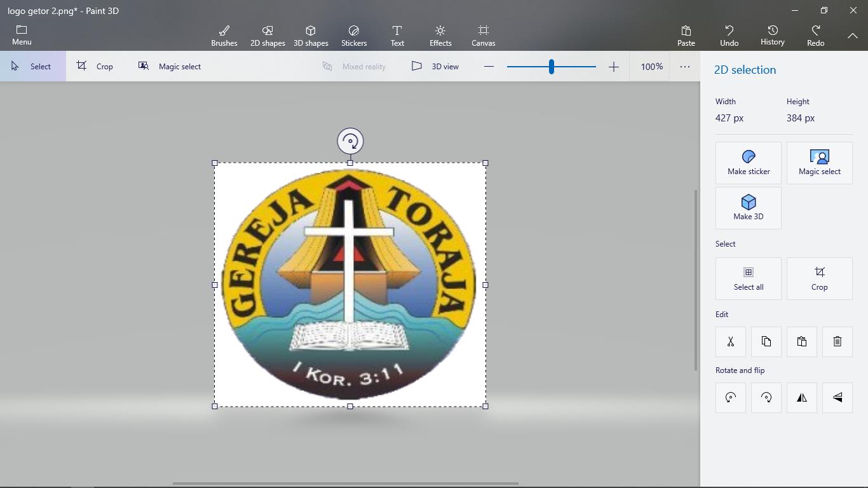This screenshot has width=868, height=488.
Task: Open Canvas settings
Action: (484, 36)
